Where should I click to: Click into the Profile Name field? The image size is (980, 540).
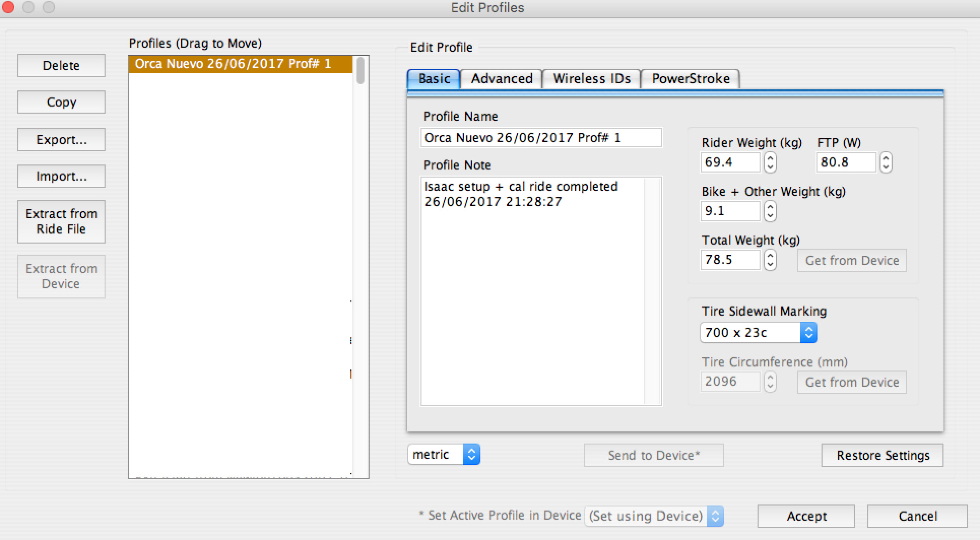pyautogui.click(x=541, y=138)
